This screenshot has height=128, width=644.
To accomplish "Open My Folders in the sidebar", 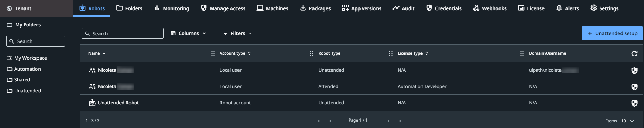I will [24, 25].
